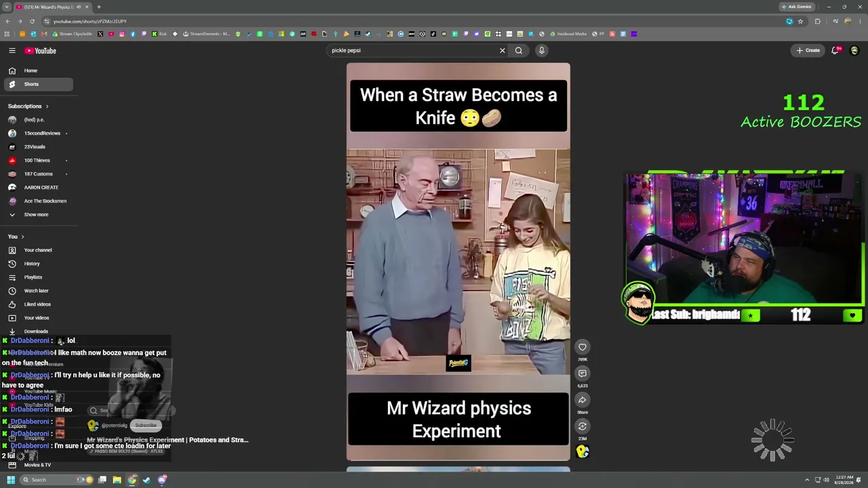This screenshot has height=488, width=868.
Task: Subscribe to the potentialg channel
Action: coord(146,426)
